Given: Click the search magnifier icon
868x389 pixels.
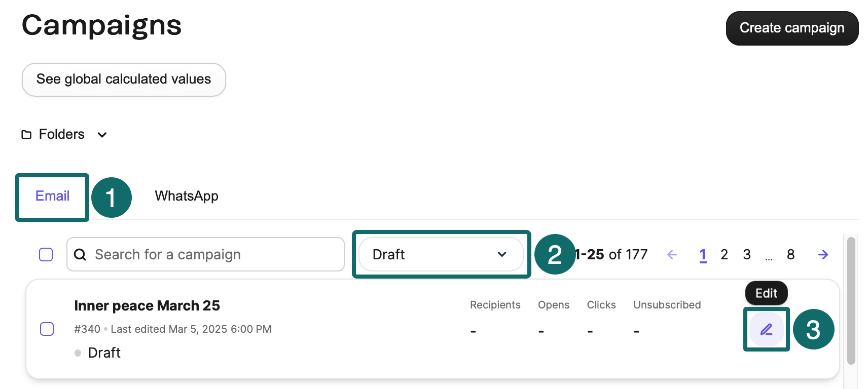Looking at the screenshot, I should point(80,254).
